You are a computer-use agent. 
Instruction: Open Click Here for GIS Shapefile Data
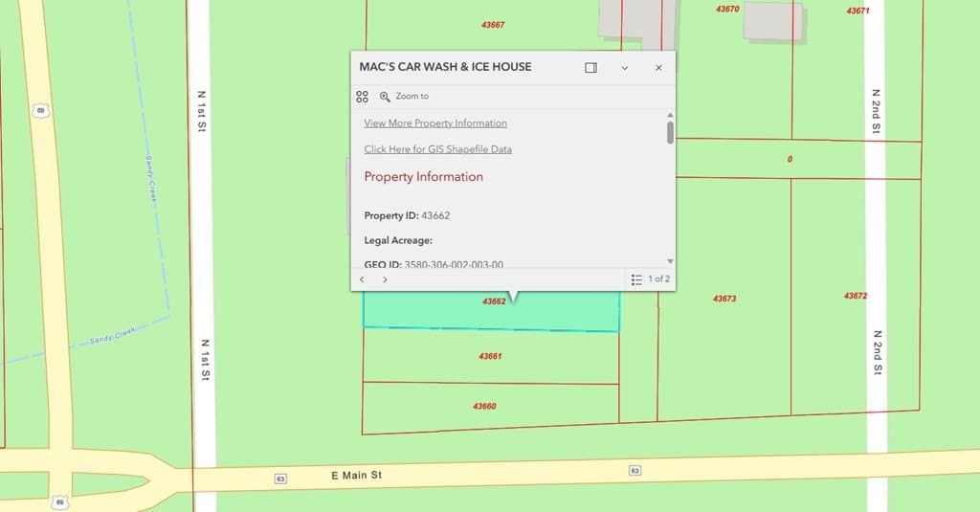pyautogui.click(x=438, y=149)
